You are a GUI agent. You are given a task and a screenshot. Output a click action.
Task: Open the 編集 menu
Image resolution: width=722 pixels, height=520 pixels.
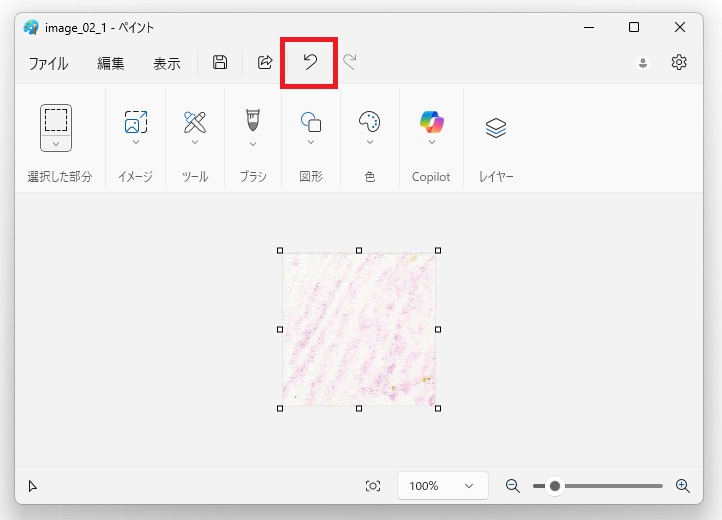coord(111,63)
